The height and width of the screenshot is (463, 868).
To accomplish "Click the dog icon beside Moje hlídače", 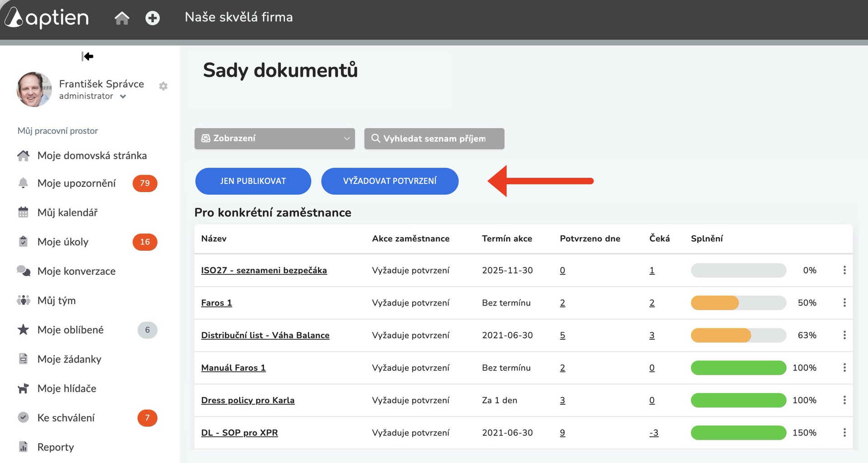I will coord(23,388).
